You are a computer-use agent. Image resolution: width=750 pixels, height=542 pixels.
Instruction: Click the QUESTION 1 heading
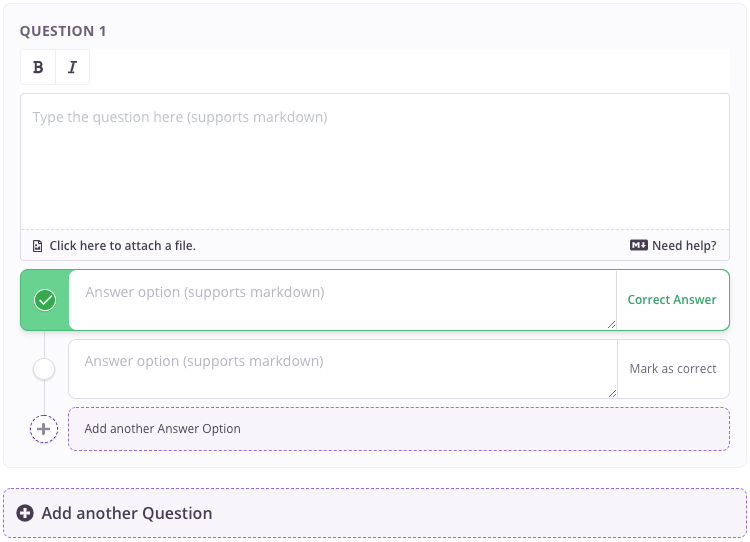(63, 31)
